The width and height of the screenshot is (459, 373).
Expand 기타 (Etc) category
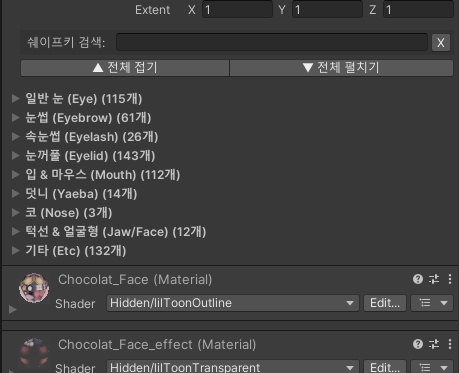(x=15, y=250)
